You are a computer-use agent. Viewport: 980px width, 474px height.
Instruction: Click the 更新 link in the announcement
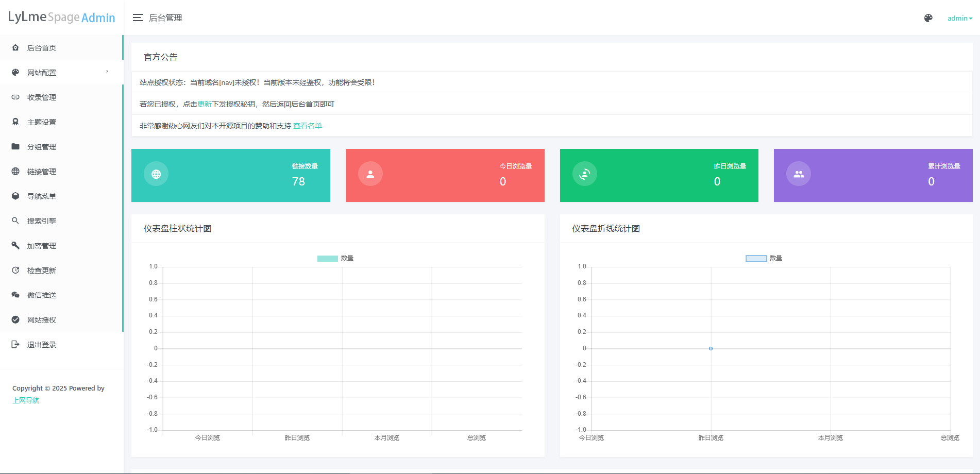tap(204, 104)
